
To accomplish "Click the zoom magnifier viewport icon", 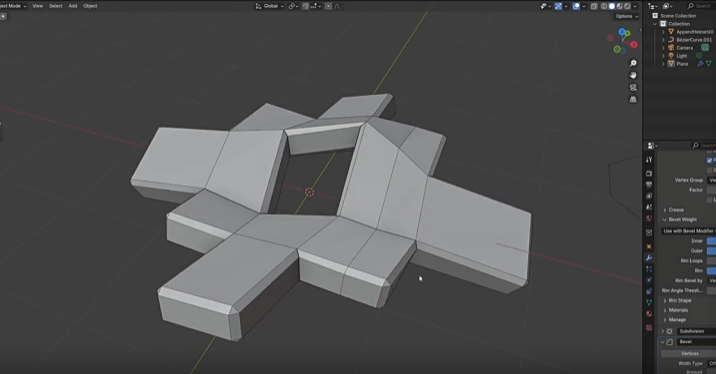I will [633, 63].
